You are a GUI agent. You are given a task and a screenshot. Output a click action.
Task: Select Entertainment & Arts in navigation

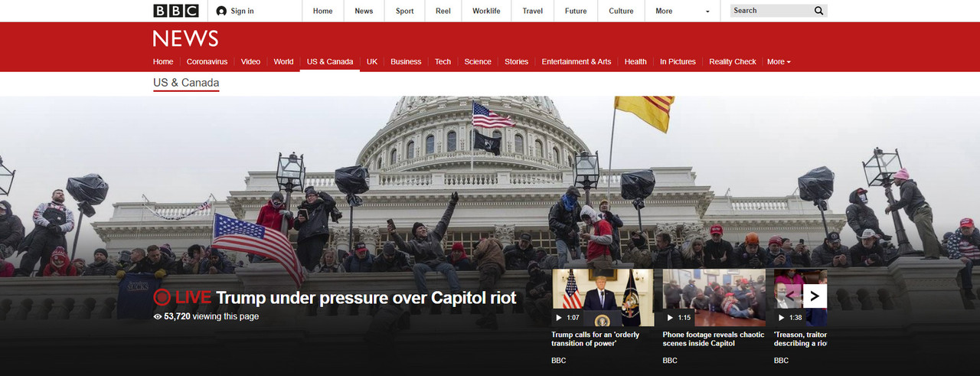(577, 61)
